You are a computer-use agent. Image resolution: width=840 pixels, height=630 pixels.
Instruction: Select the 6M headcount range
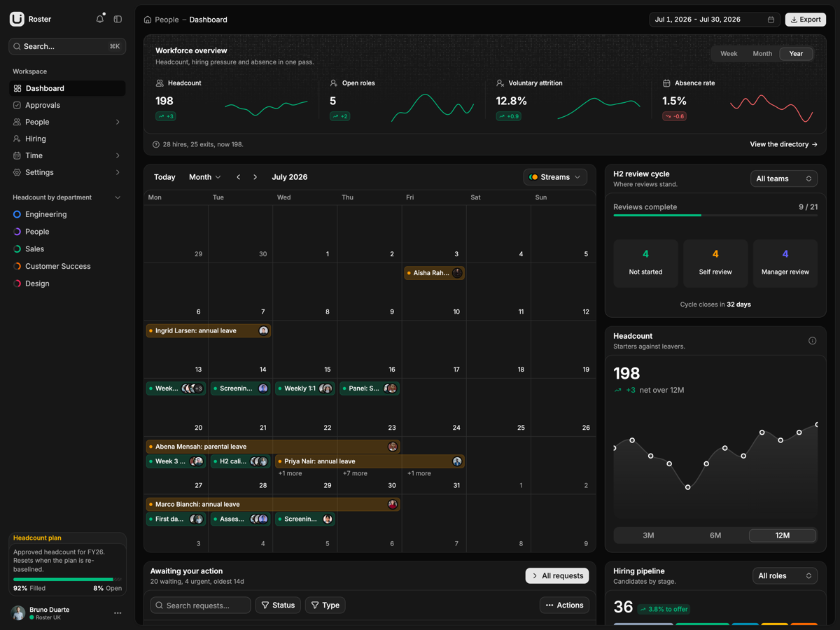715,535
